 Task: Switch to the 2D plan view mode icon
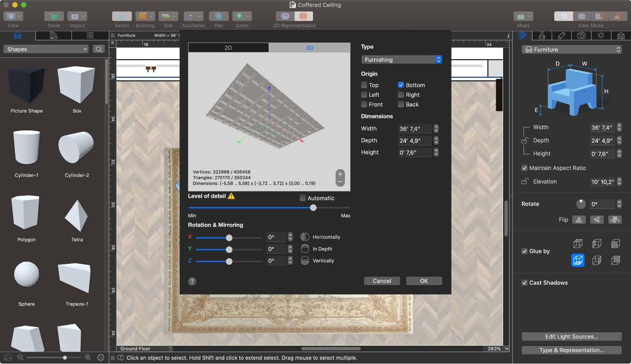tap(563, 15)
